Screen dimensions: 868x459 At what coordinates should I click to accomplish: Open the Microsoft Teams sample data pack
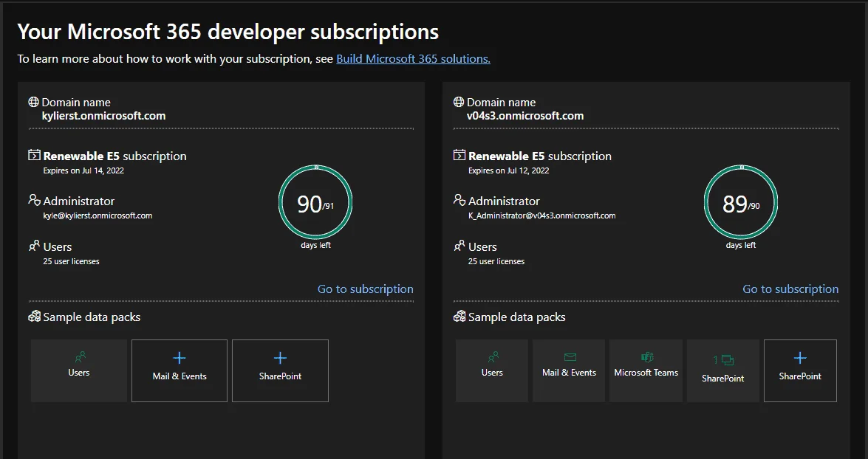[646, 370]
